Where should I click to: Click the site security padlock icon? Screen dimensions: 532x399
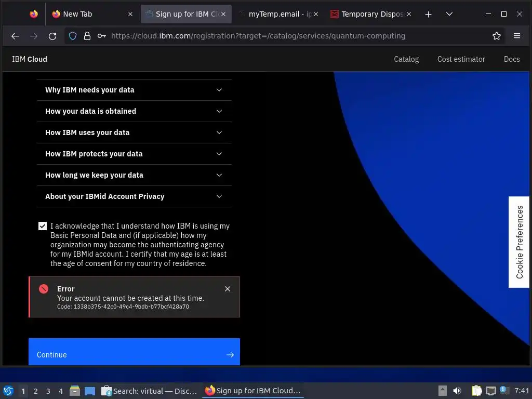pos(87,36)
